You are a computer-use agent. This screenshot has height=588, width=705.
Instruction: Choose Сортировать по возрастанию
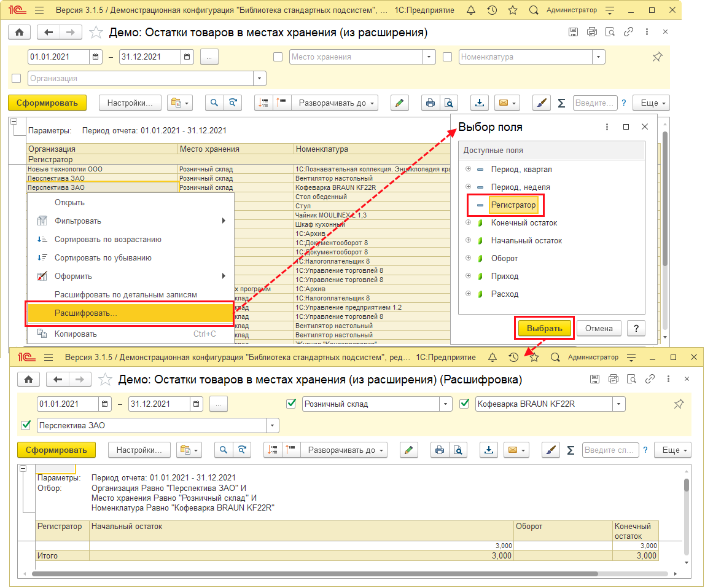click(x=130, y=240)
